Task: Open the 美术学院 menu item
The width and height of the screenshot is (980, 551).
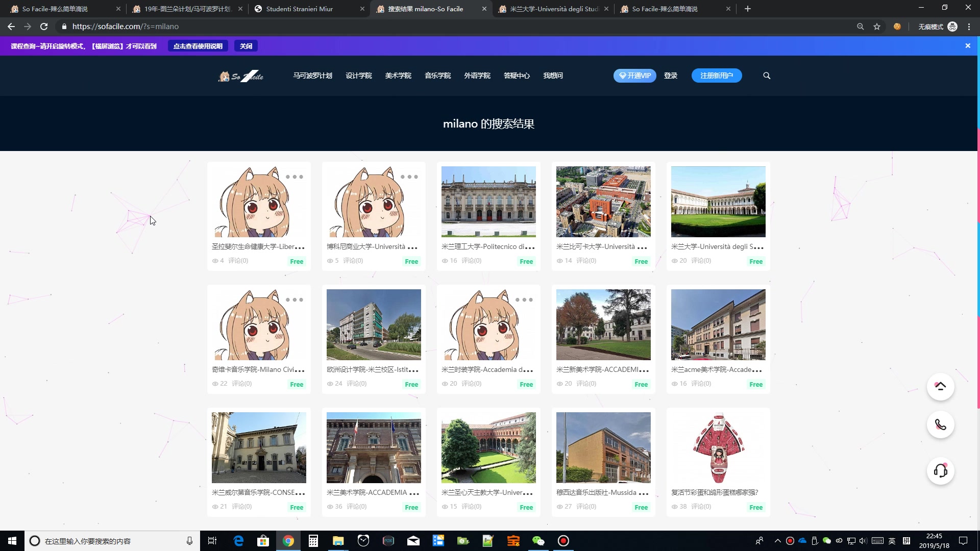Action: (398, 76)
